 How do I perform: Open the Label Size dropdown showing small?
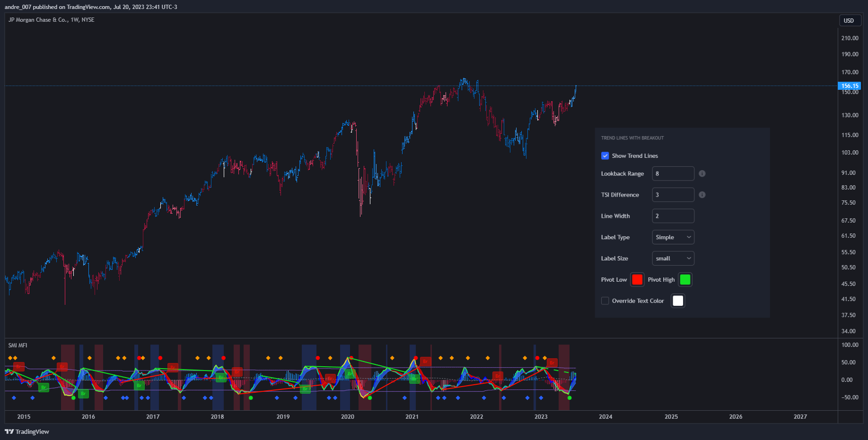pos(673,259)
